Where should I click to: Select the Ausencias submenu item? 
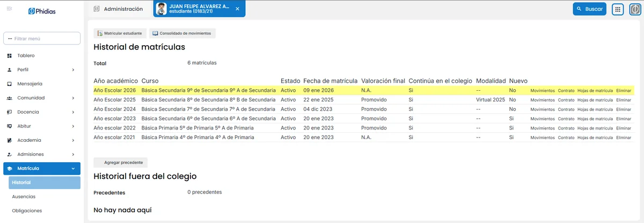[45, 197]
